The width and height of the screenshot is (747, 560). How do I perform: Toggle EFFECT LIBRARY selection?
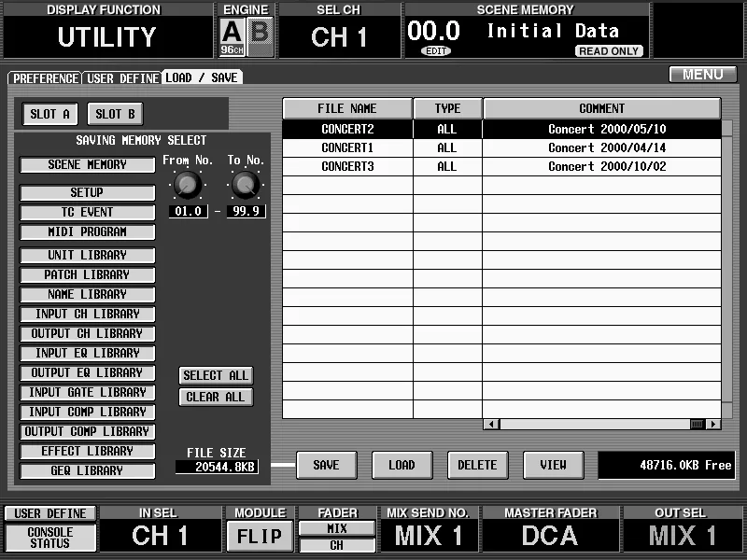click(x=87, y=451)
